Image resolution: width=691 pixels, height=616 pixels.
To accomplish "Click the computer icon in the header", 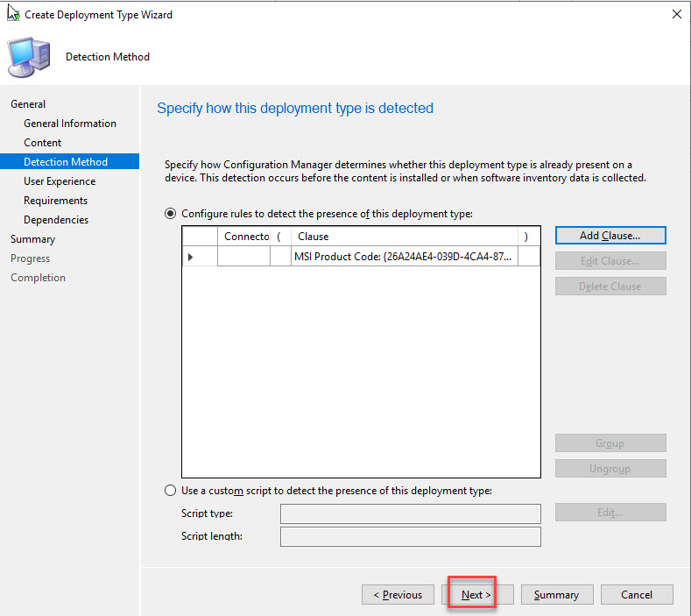I will (27, 58).
